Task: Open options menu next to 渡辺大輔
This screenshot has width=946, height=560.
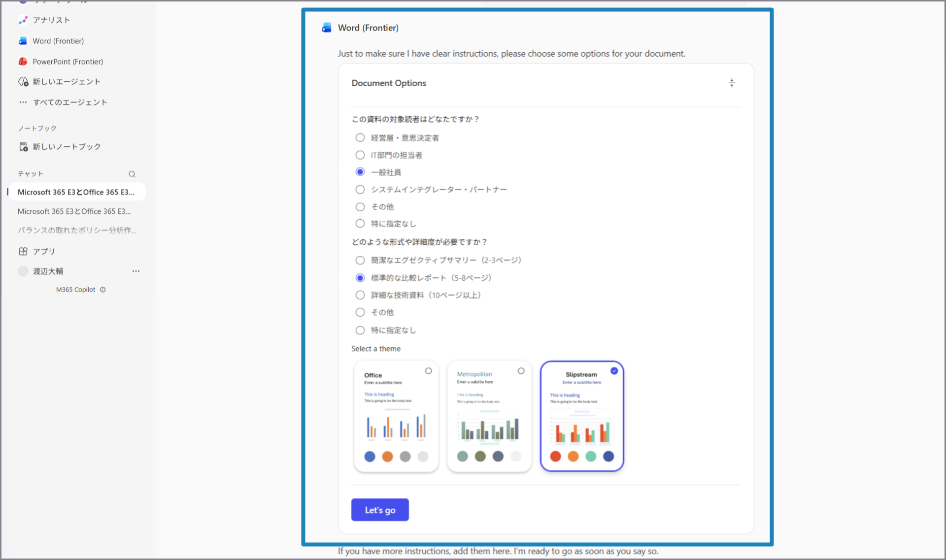Action: coord(136,271)
